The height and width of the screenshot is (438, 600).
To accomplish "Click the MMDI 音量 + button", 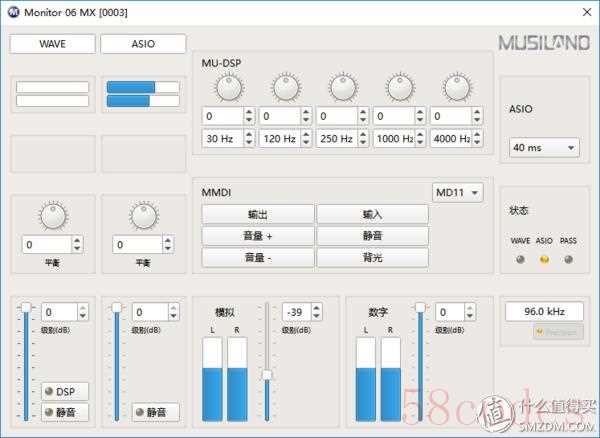I will (x=258, y=236).
